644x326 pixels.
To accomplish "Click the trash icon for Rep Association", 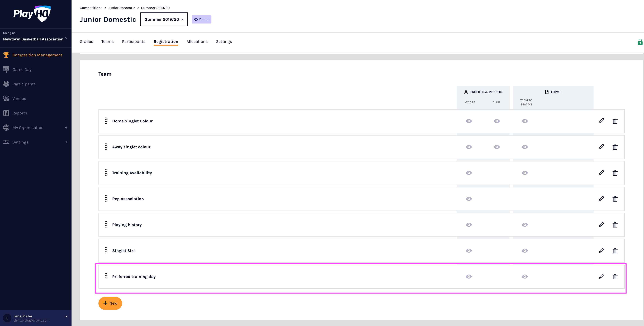I will (615, 199).
